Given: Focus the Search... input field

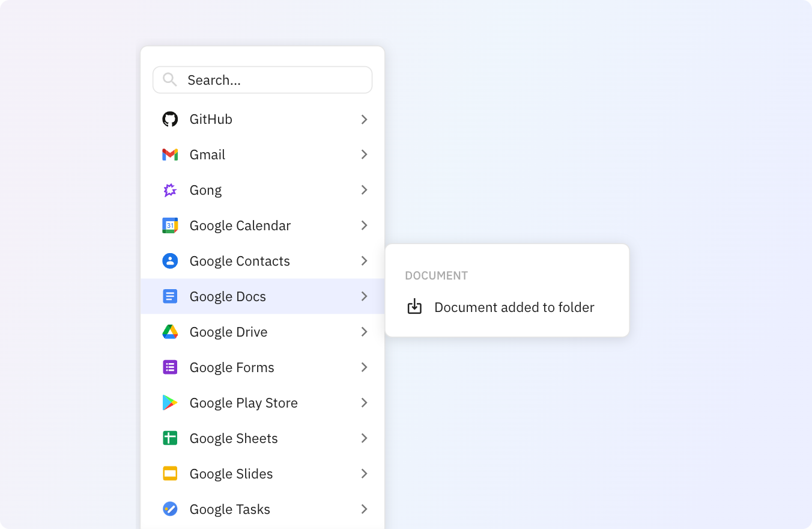Looking at the screenshot, I should (x=262, y=80).
